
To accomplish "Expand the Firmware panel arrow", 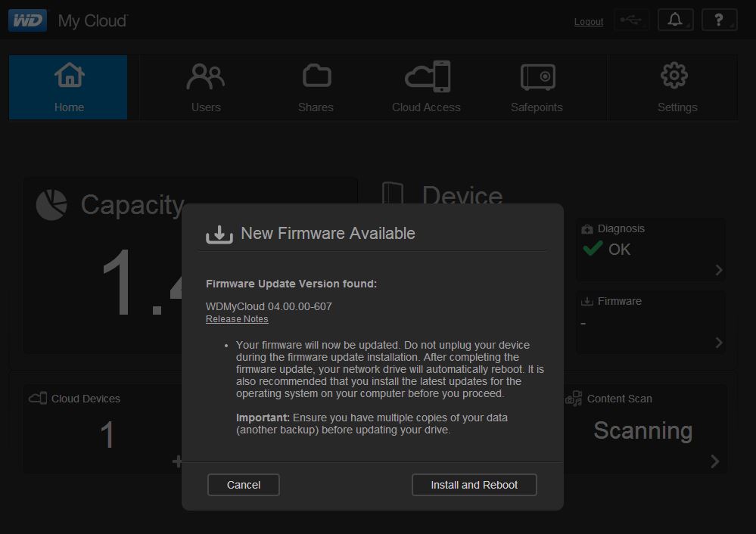I will (x=719, y=342).
